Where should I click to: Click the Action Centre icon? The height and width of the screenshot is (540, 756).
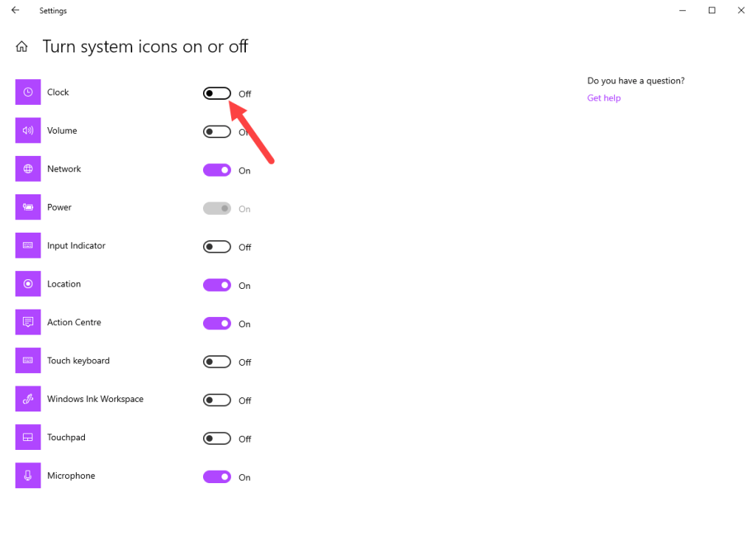28,322
